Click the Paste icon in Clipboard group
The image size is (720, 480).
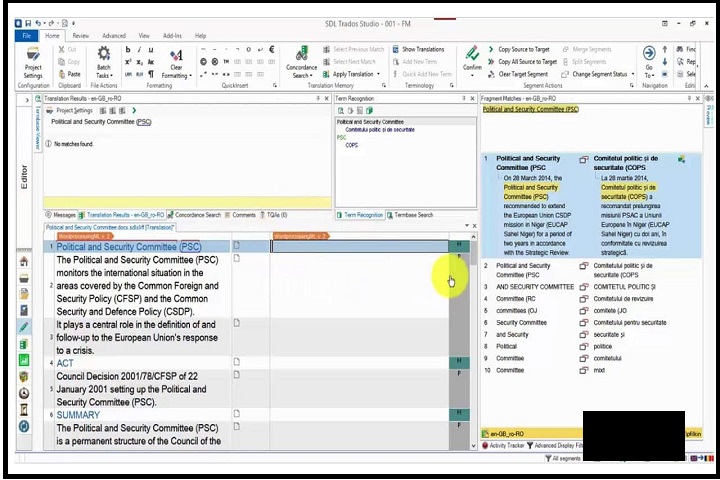[x=69, y=74]
